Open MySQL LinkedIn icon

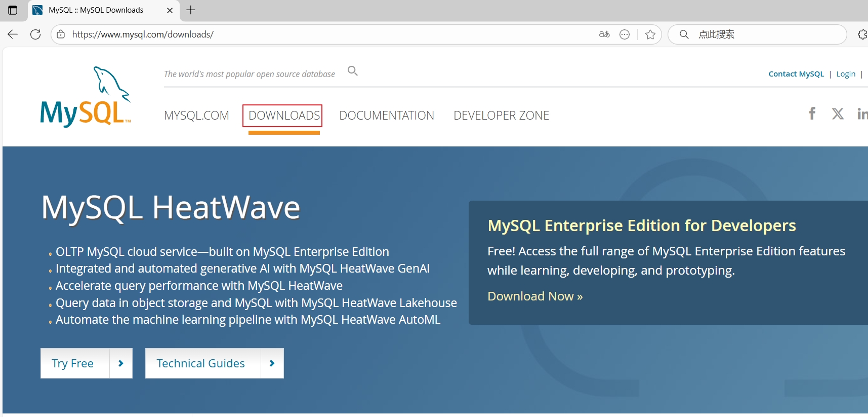coord(862,113)
